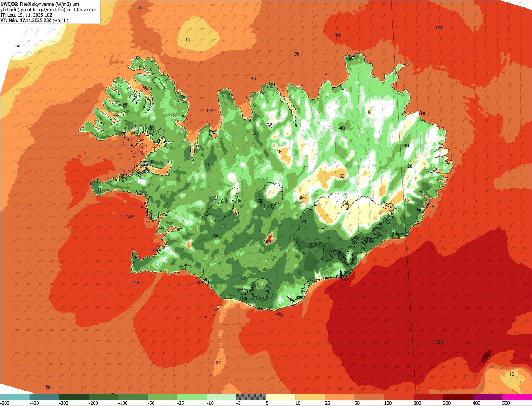Click the value 28 in the eastern fjords
This screenshot has height=406, width=532.
point(410,166)
